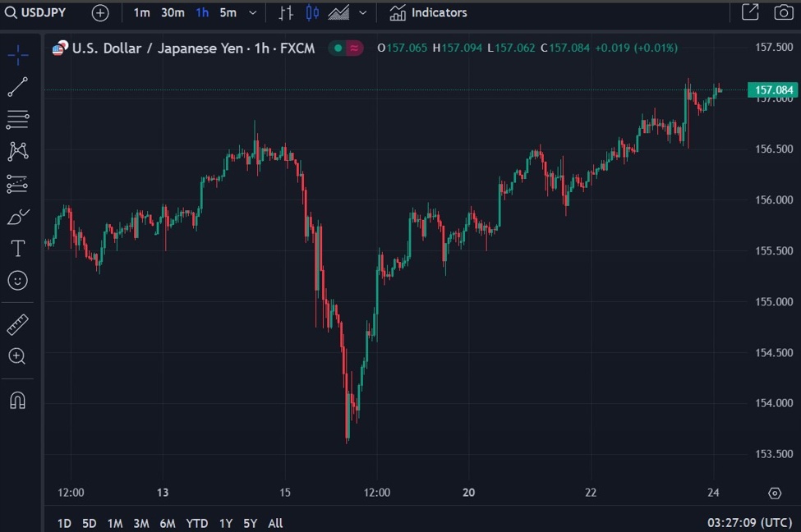This screenshot has width=801, height=532.
Task: Select the YTD date range
Action: pos(197,522)
